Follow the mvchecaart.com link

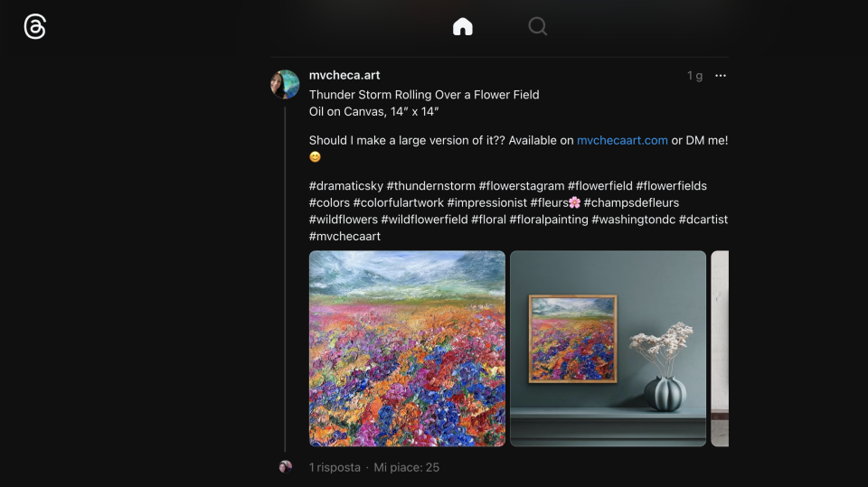point(622,141)
